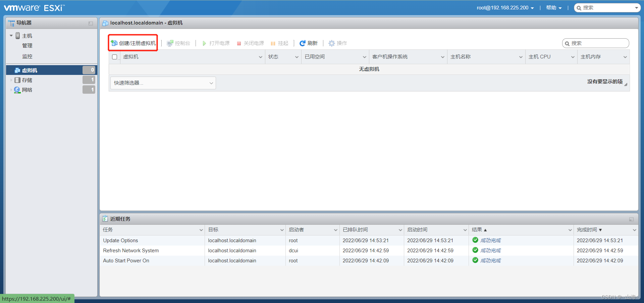
Task: Open 成功完成 link for Auto Start Power On
Action: click(490, 261)
